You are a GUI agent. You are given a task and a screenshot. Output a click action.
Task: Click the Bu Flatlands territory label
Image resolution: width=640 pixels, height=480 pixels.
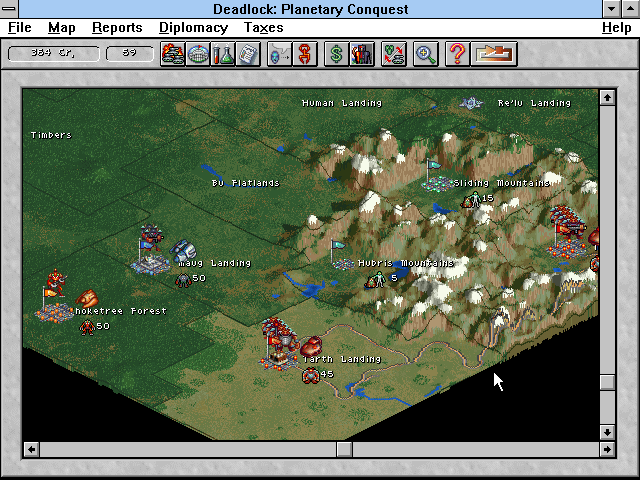(x=246, y=183)
